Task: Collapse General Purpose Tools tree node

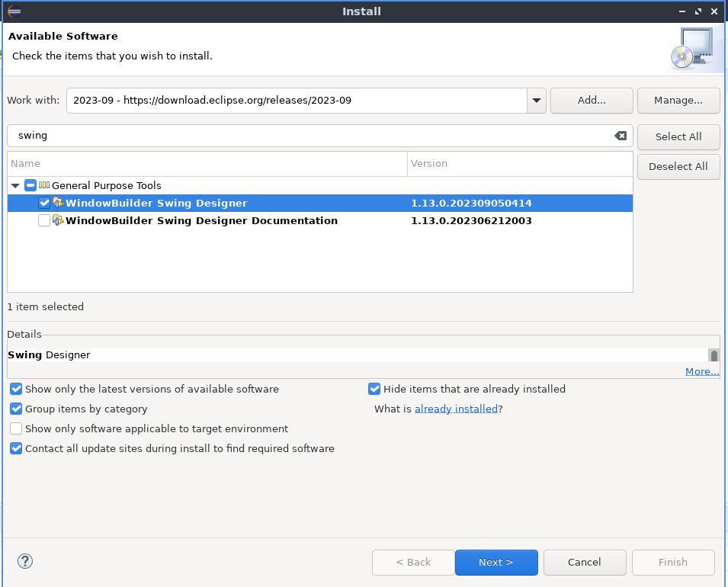Action: point(15,185)
